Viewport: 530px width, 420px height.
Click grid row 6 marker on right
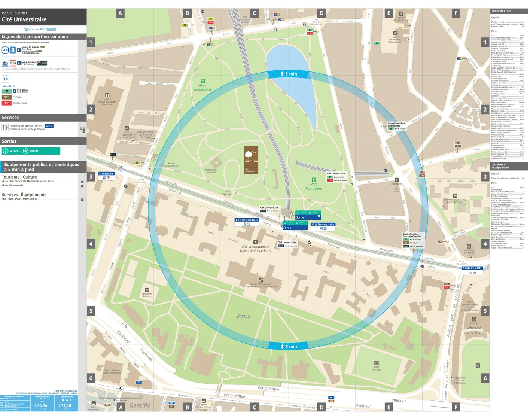(485, 378)
